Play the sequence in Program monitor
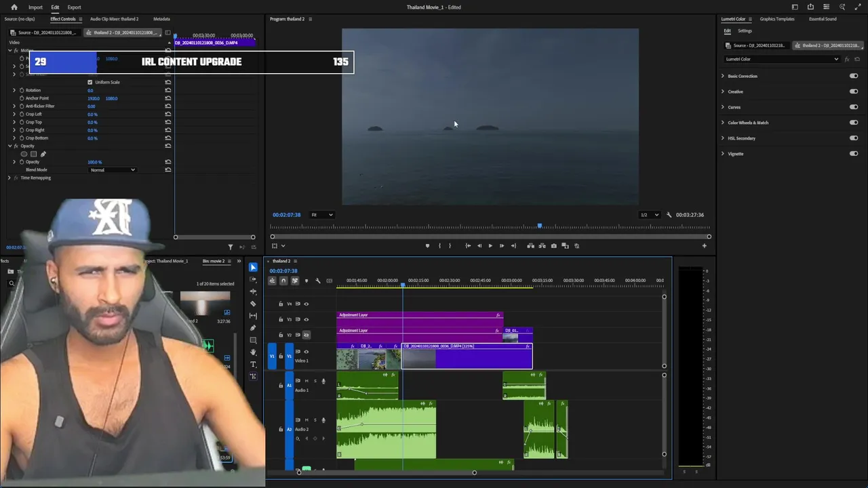Screen dimensions: 868x488 pos(490,246)
